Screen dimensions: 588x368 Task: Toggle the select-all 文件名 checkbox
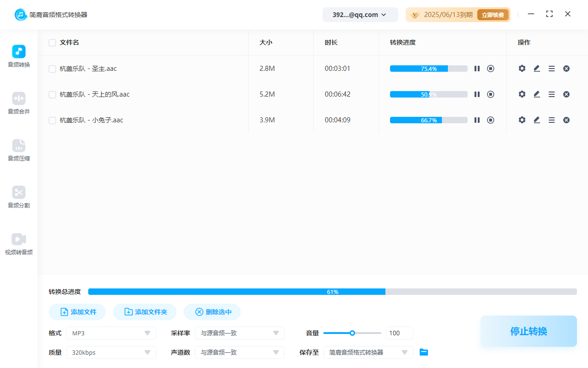point(52,43)
